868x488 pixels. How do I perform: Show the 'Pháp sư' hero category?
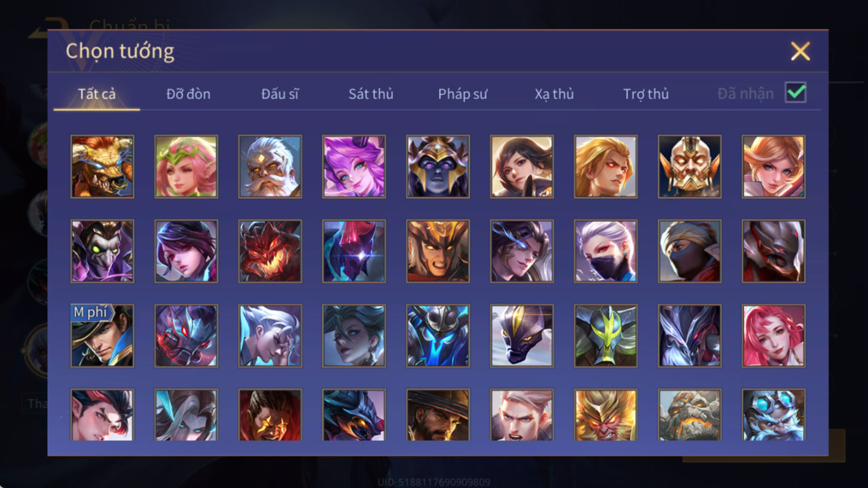tap(463, 94)
